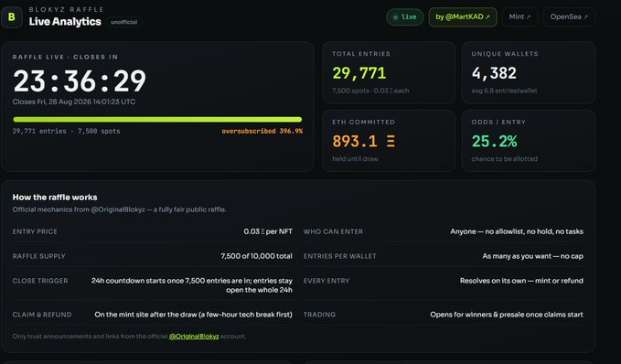Click the 29,771 total entries value
The height and width of the screenshot is (364, 621).
point(359,73)
